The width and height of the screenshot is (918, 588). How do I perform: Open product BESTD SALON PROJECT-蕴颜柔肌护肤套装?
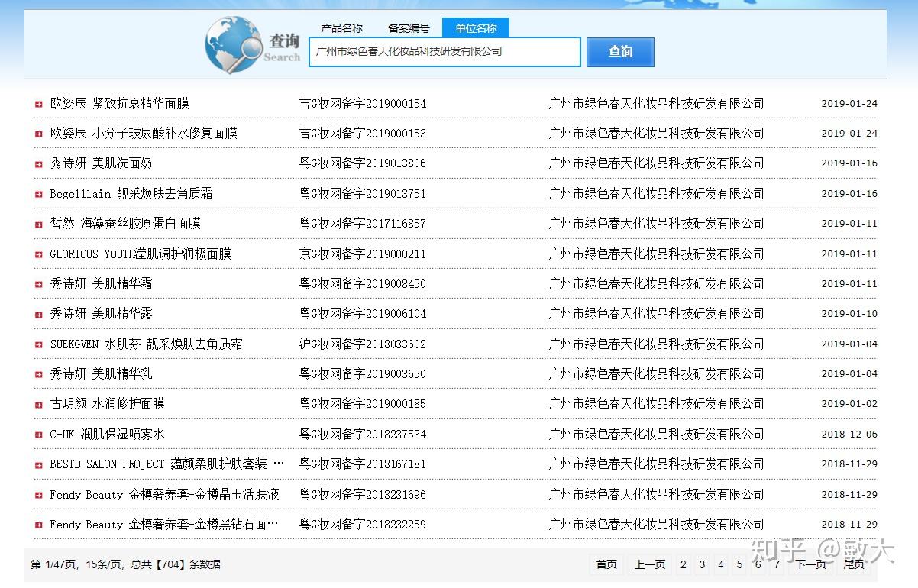[167, 464]
